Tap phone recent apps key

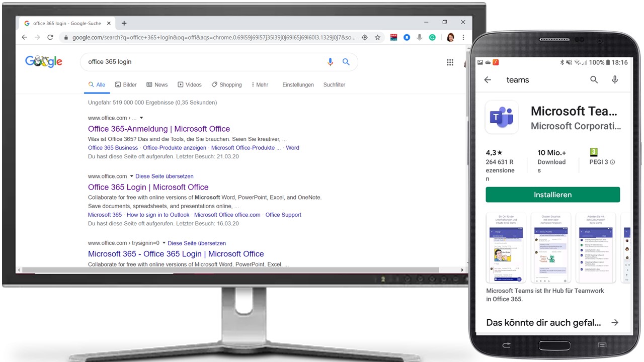602,345
